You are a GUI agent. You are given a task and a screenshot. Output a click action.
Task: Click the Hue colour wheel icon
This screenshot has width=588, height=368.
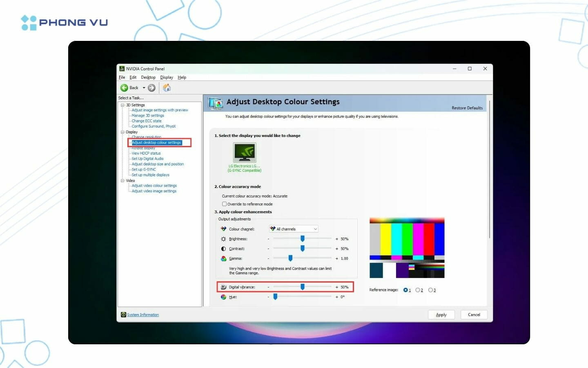(x=223, y=297)
